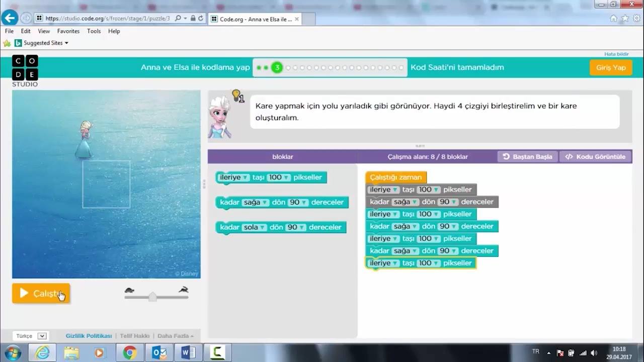Expand the Daha Fazla footer menu
The width and height of the screenshot is (644, 362).
tap(176, 336)
